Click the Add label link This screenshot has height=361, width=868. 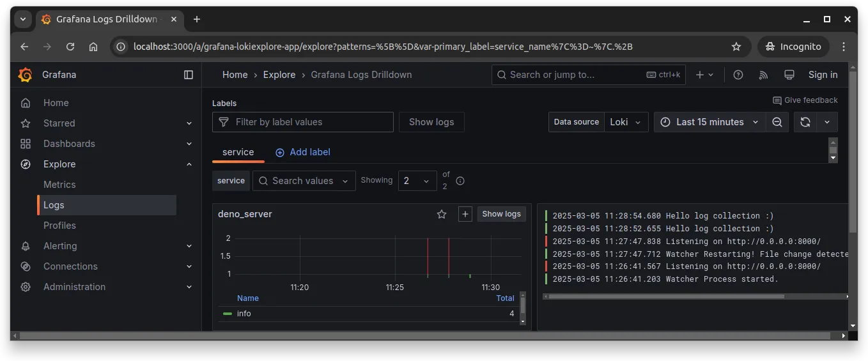(303, 152)
